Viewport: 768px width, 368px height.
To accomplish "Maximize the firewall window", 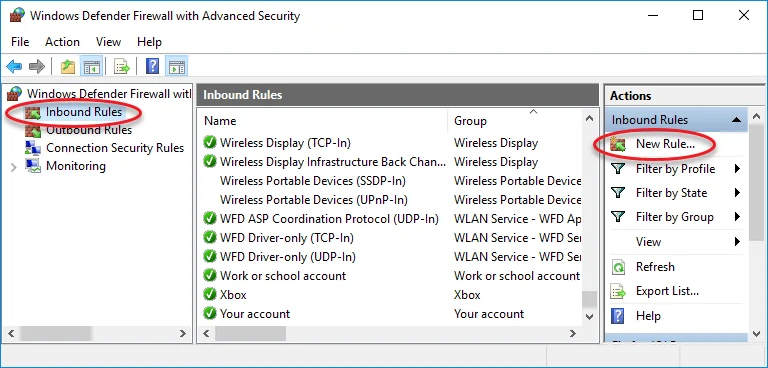I will tap(698, 15).
